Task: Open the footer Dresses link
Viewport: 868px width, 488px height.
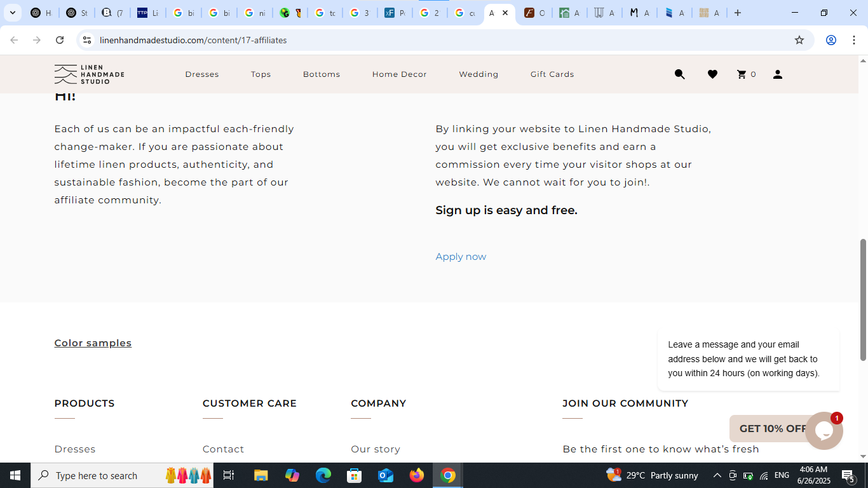Action: click(75, 449)
